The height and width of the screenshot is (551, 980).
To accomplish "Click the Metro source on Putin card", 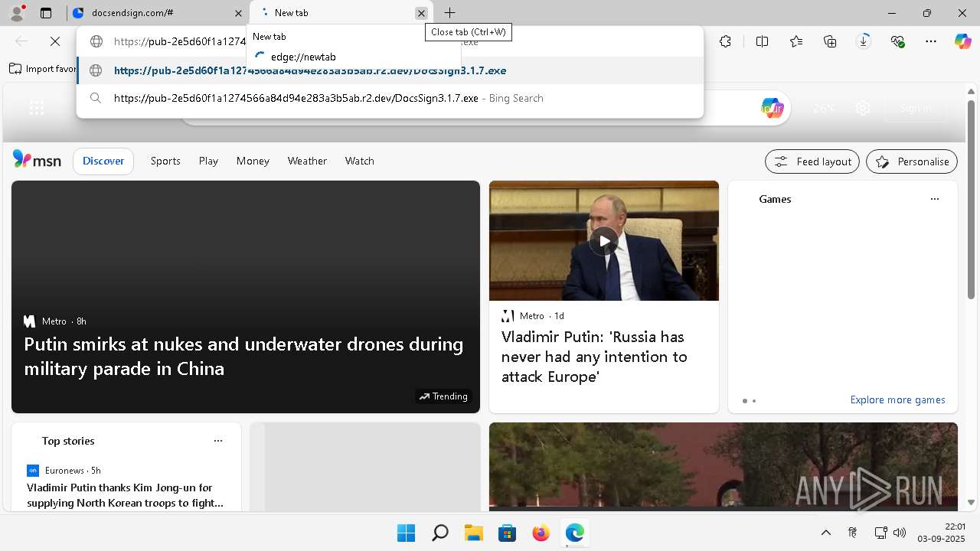I will coord(532,316).
